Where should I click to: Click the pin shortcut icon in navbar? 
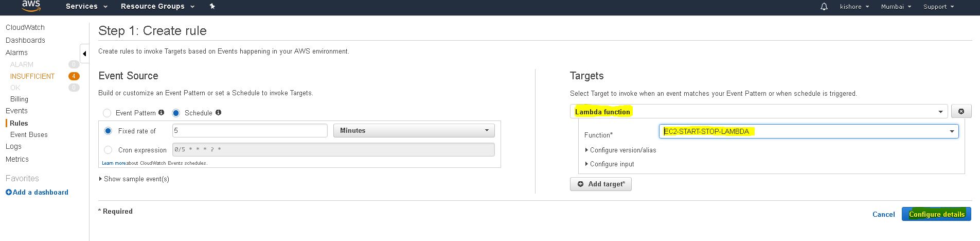[x=212, y=6]
